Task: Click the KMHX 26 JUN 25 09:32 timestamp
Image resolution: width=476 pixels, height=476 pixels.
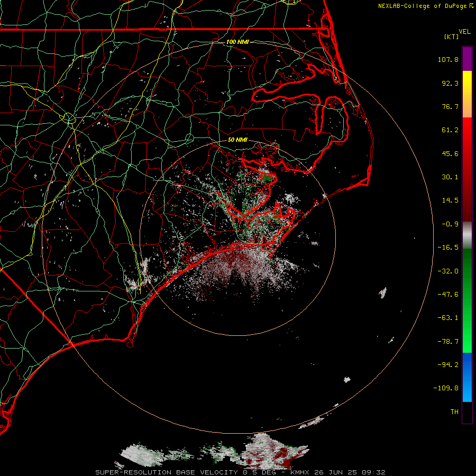Action: click(337, 472)
